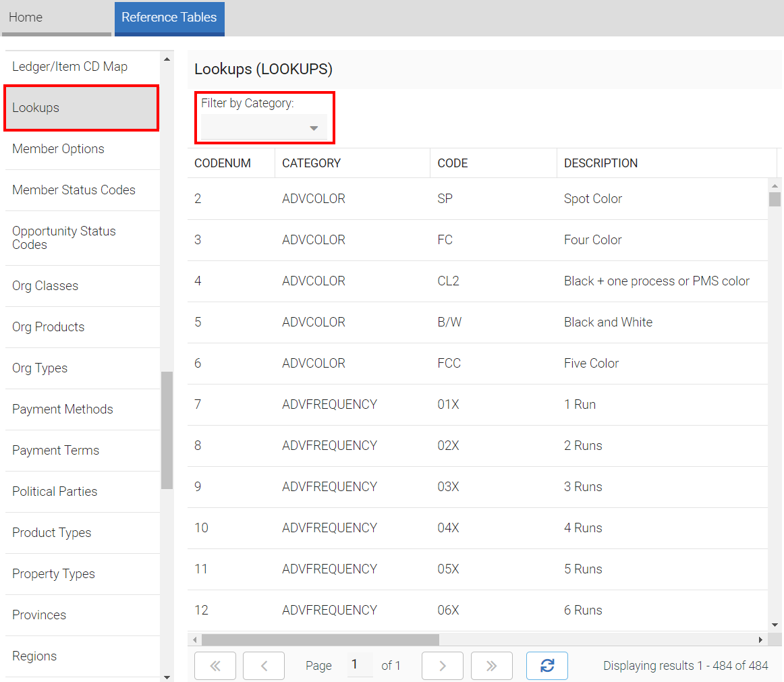Go to the next page of results
Image resolution: width=784 pixels, height=682 pixels.
pos(442,666)
